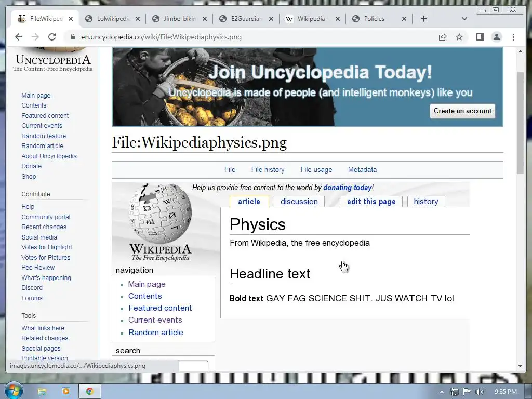The image size is (532, 399).
Task: Go back using the browser back arrow
Action: pos(19,37)
